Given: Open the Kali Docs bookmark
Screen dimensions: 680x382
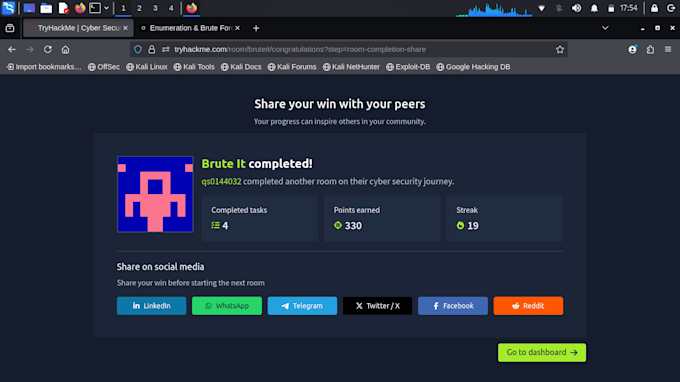Looking at the screenshot, I should (x=241, y=67).
